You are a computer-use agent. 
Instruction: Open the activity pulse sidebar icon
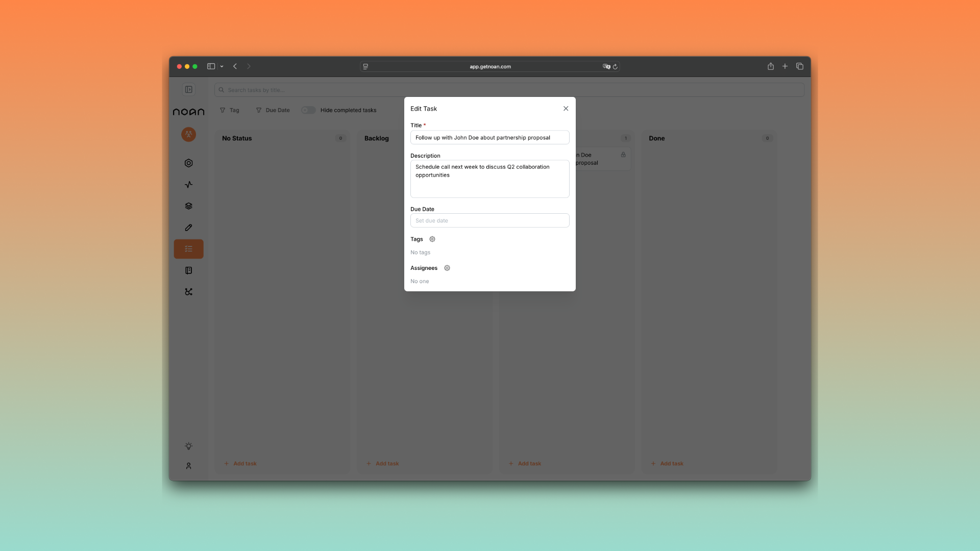coord(188,185)
